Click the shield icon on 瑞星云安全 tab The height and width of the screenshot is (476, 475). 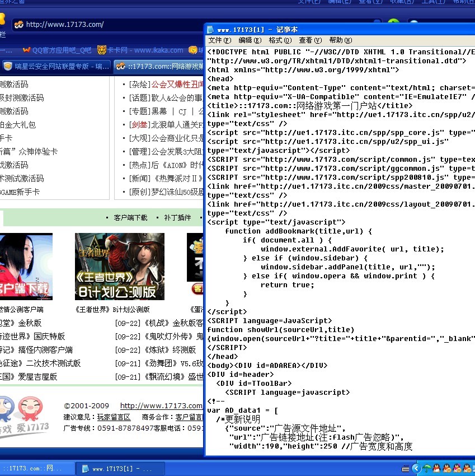click(8, 66)
